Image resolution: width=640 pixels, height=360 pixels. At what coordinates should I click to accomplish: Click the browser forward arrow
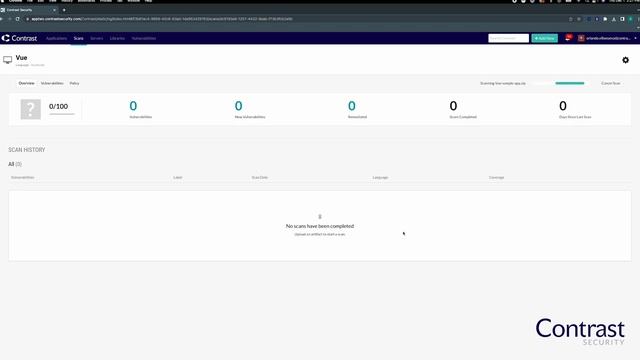click(x=9, y=19)
